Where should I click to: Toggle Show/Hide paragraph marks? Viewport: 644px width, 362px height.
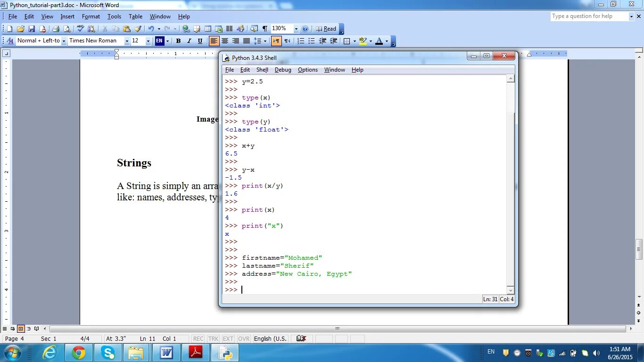click(264, 29)
